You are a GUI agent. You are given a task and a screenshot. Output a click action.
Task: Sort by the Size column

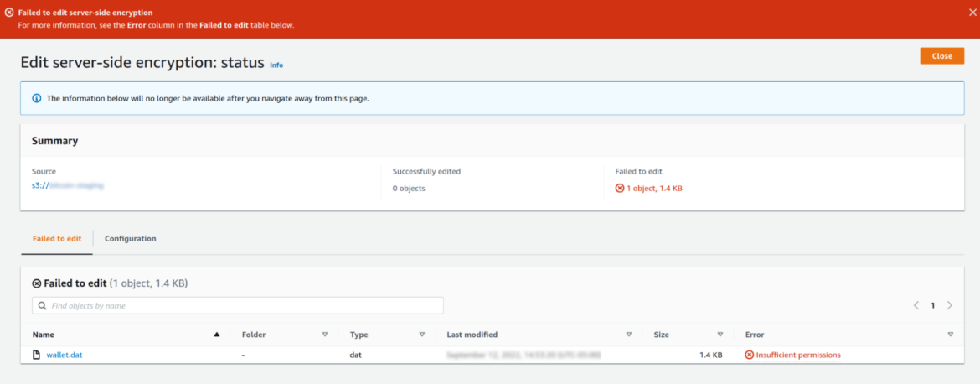(720, 335)
